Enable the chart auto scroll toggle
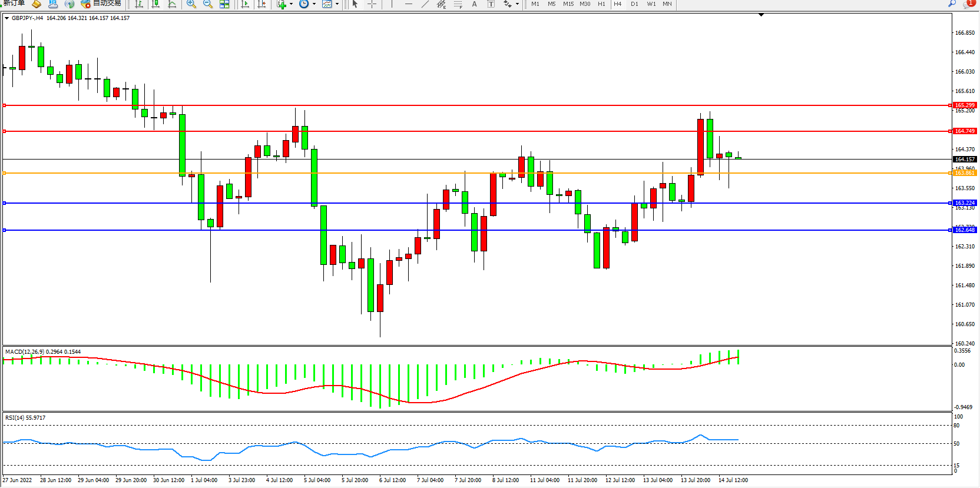Screen dimensions: 980x488 [x=246, y=4]
